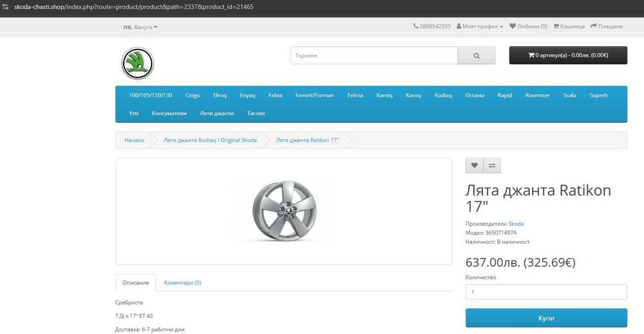Screen dimensions: 644x334
Task: Click the text Наличност: В наличност
Action: coord(498,242)
